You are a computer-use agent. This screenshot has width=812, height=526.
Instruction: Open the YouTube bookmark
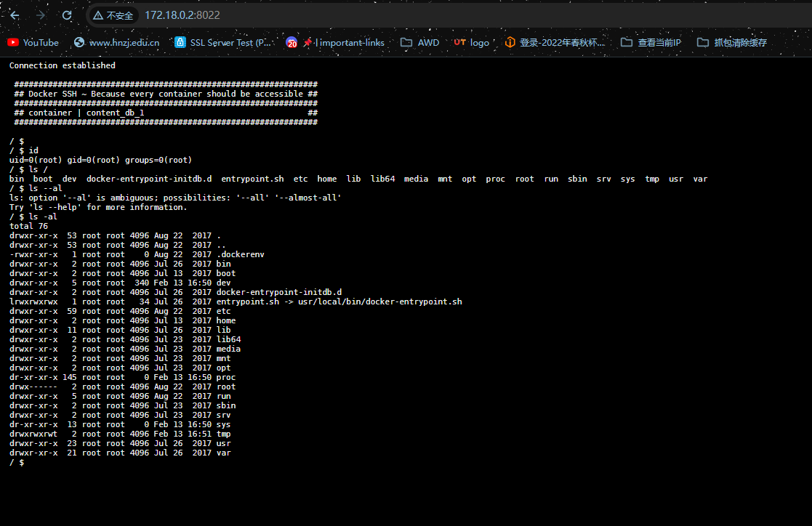coord(33,42)
